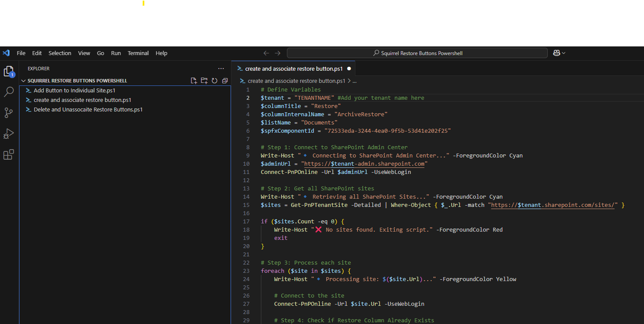Select the create and associate restore button.ps1 tab

click(293, 69)
